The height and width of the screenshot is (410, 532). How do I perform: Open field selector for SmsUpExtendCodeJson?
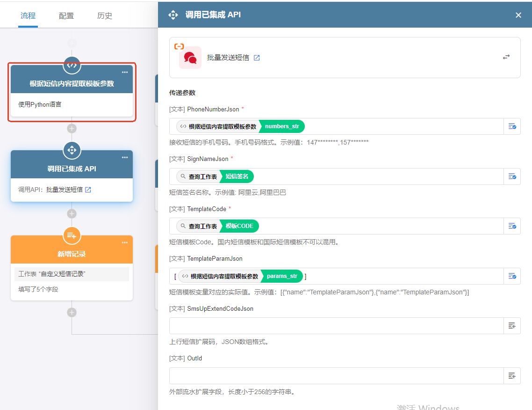pyautogui.click(x=512, y=326)
